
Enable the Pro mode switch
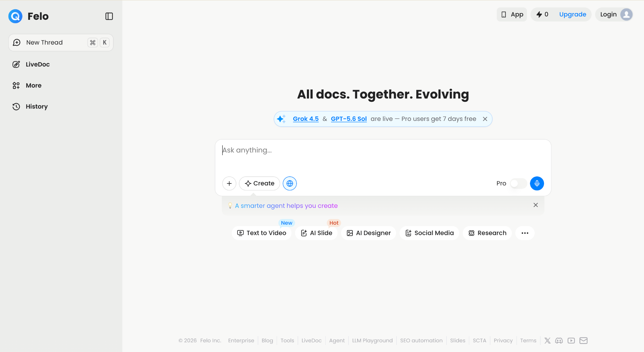point(518,183)
